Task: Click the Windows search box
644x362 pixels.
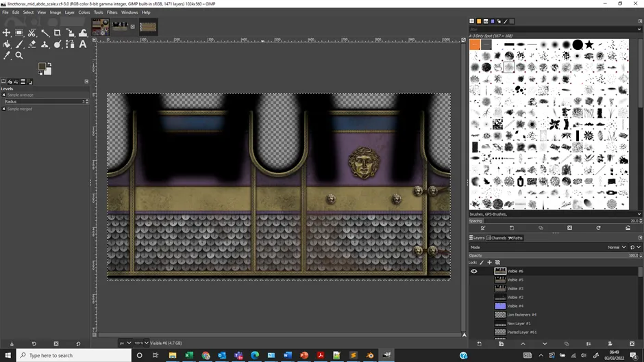Action: click(x=74, y=355)
